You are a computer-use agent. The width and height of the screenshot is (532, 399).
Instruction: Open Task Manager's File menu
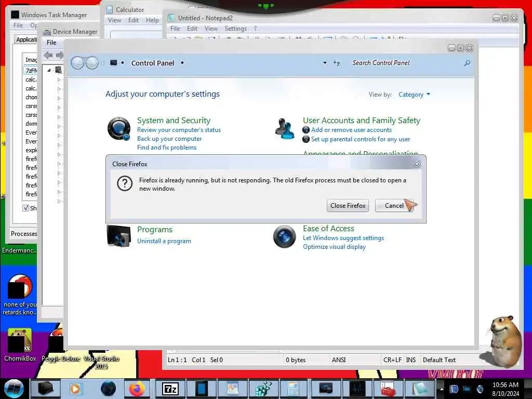pyautogui.click(x=18, y=25)
